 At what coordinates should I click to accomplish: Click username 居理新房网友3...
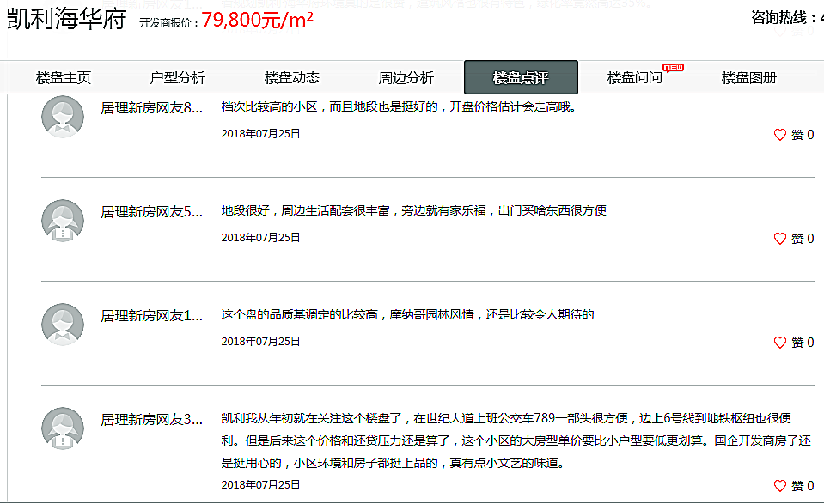coord(152,419)
